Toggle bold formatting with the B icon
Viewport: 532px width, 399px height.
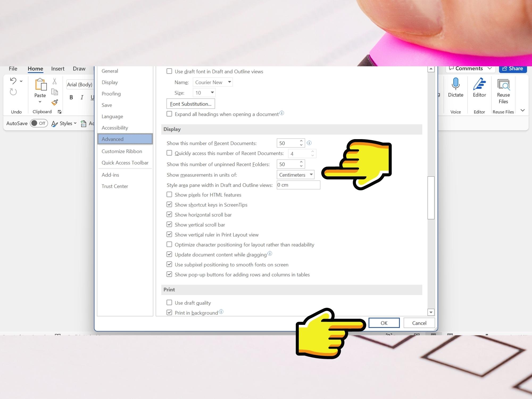(71, 97)
